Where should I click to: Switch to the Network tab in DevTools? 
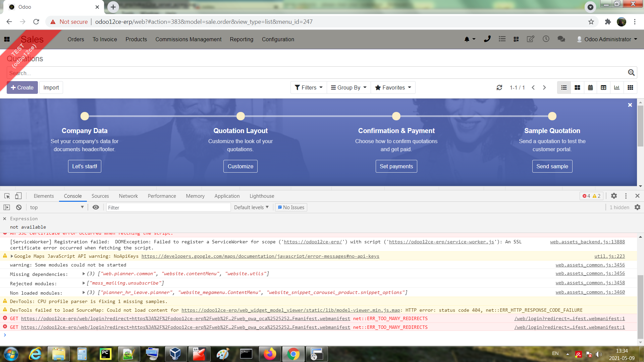click(x=128, y=196)
